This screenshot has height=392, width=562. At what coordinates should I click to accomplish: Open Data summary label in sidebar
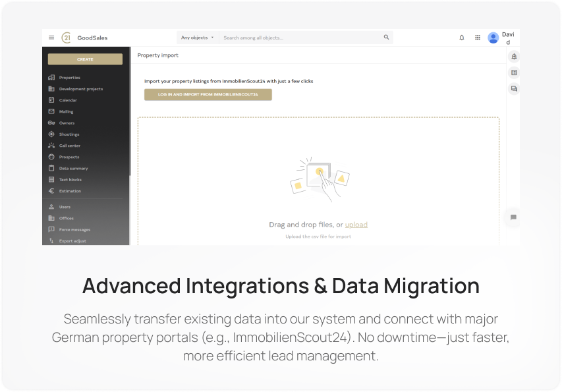[x=74, y=169]
